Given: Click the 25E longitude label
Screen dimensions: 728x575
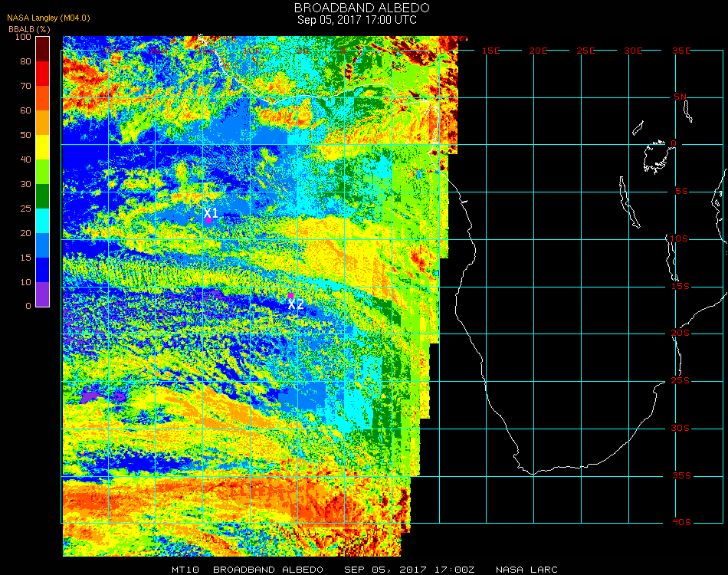Looking at the screenshot, I should tap(585, 51).
